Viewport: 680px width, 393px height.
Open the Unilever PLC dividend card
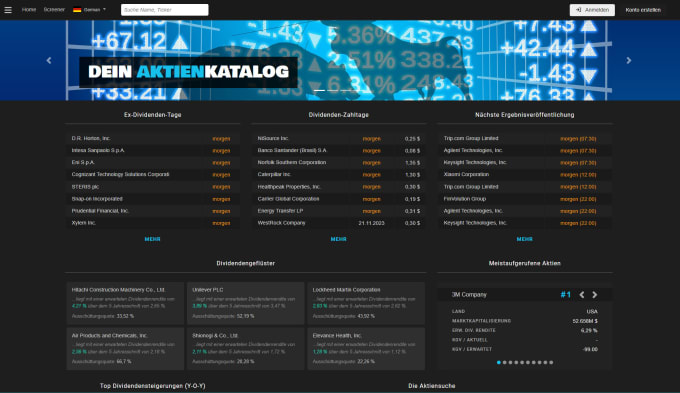[x=245, y=303]
